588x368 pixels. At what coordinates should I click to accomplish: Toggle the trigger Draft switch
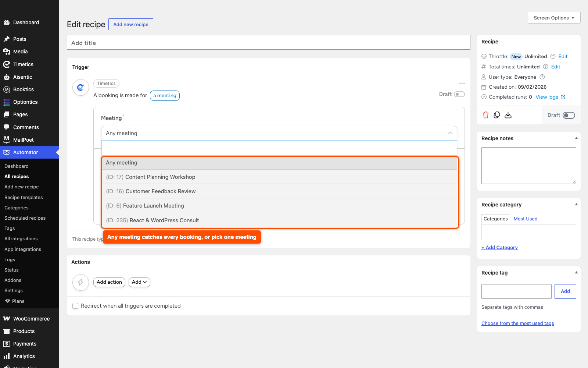pos(459,94)
